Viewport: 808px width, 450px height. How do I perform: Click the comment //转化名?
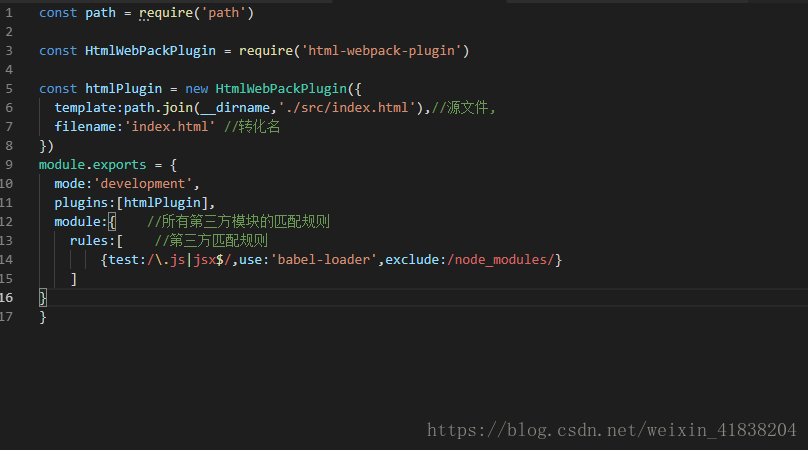[252, 127]
